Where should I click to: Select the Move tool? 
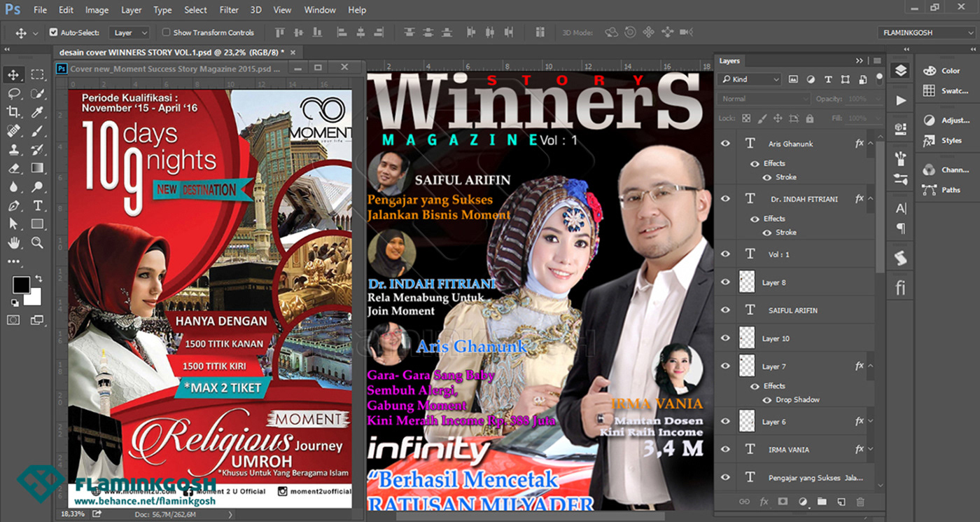13,75
